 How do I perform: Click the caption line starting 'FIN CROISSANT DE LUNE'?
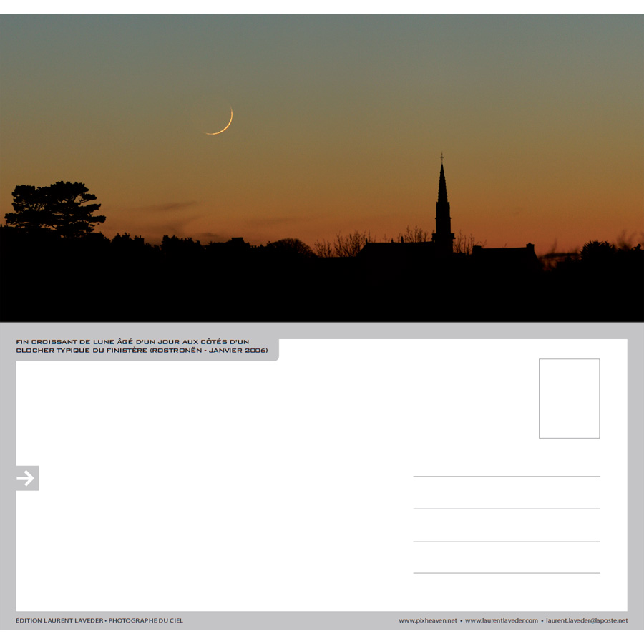pos(132,342)
